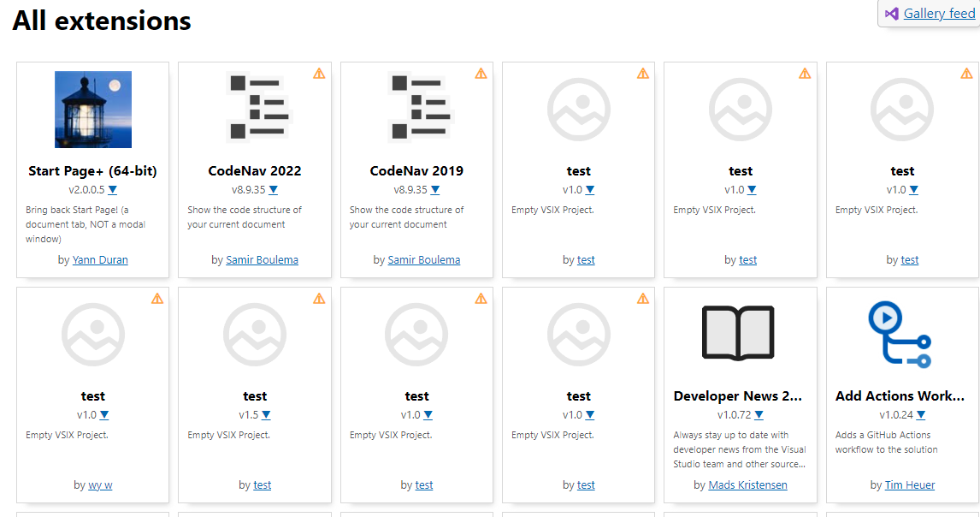Click the placeholder image icon on first test card
The height and width of the screenshot is (517, 980).
point(578,110)
